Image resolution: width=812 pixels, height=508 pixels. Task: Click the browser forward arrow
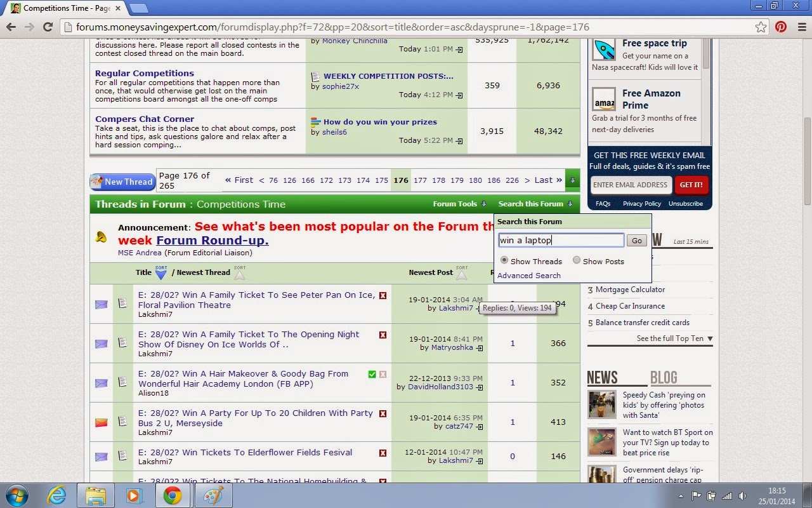(x=29, y=27)
